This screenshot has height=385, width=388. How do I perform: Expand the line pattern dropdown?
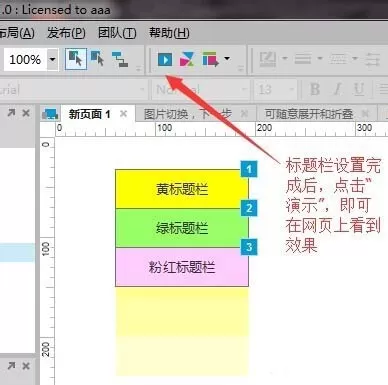point(354,59)
